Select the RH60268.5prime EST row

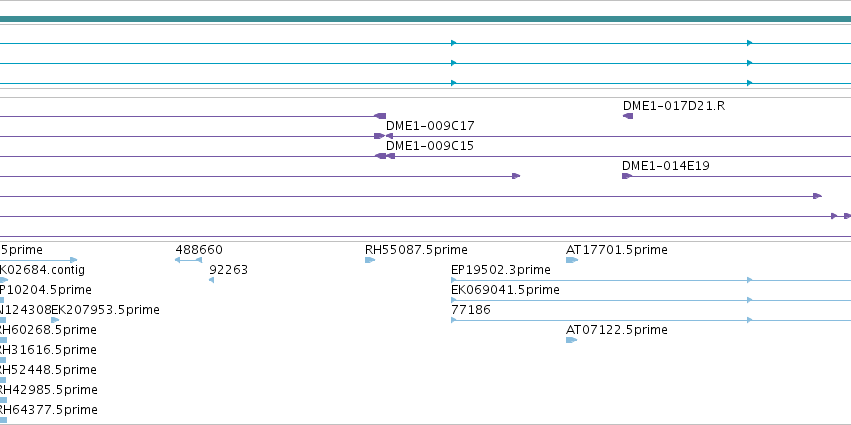[48, 330]
